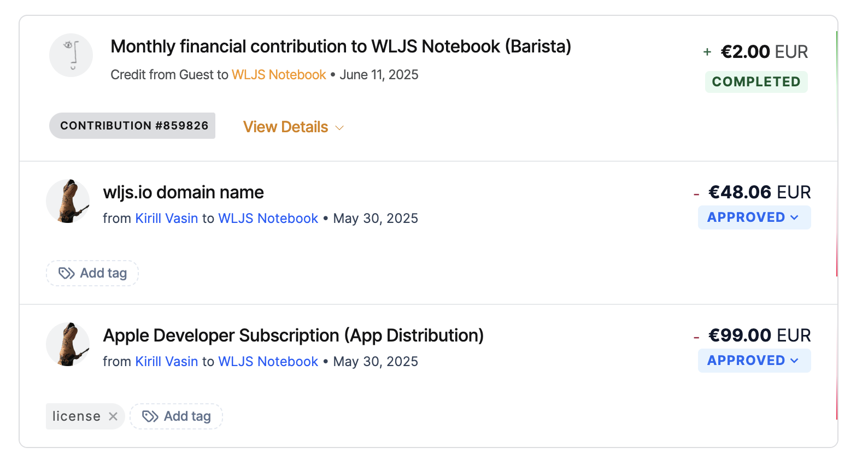Open the wljs.io domain name expense title
868x471 pixels.
click(x=184, y=192)
